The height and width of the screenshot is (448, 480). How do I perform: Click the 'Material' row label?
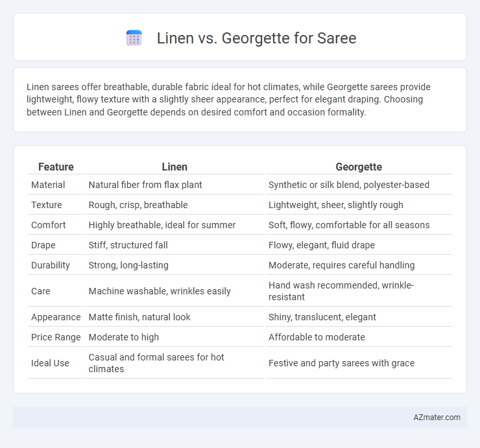[x=48, y=185]
